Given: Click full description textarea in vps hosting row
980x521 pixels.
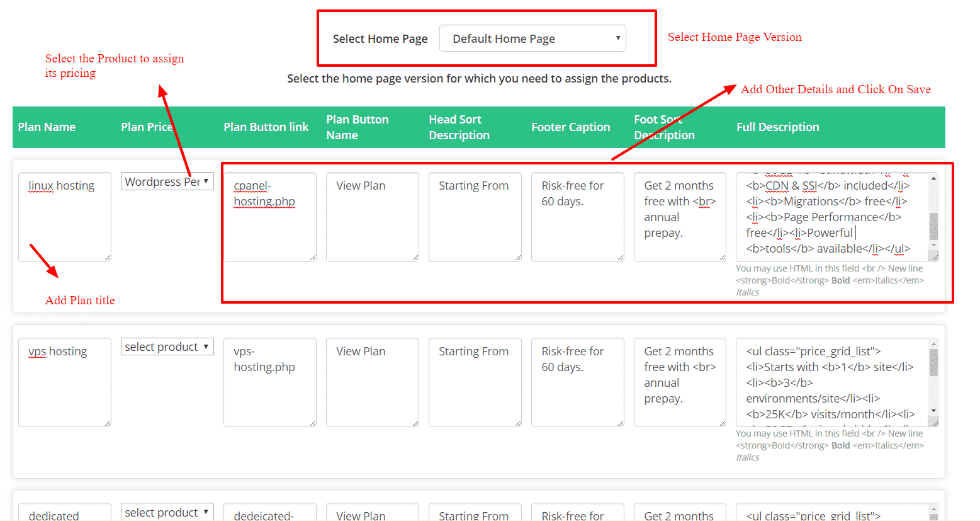Looking at the screenshot, I should pyautogui.click(x=831, y=382).
